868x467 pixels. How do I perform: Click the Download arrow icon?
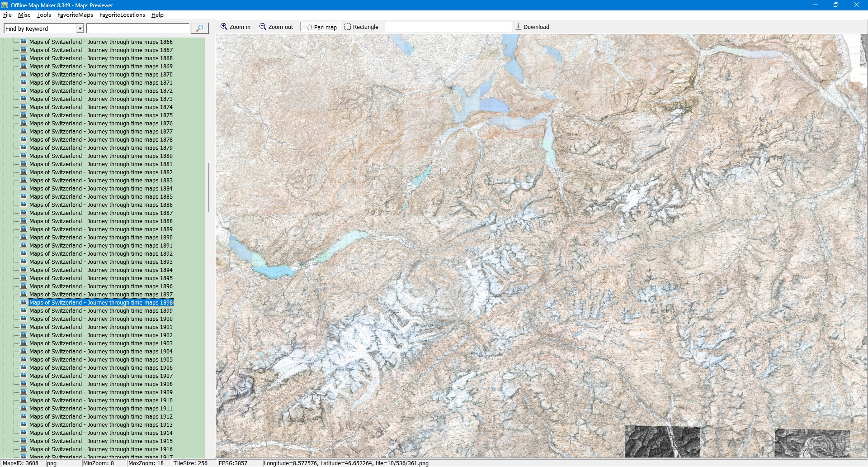click(x=518, y=27)
